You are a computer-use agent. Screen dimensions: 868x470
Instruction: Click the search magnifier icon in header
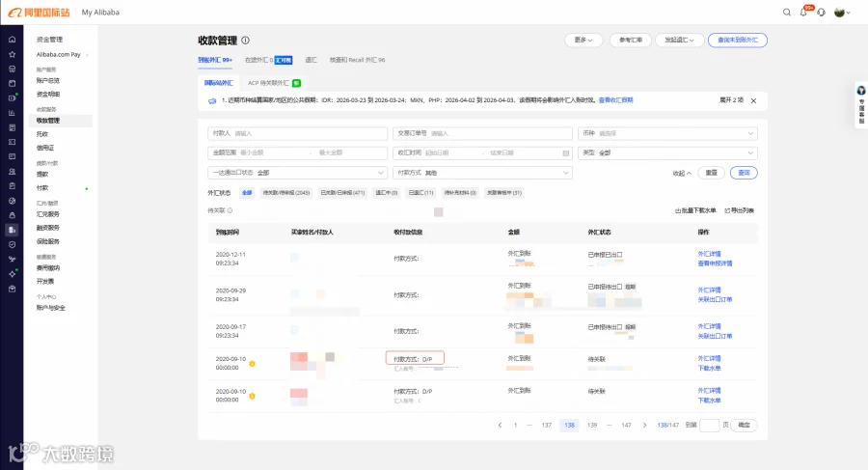[787, 13]
